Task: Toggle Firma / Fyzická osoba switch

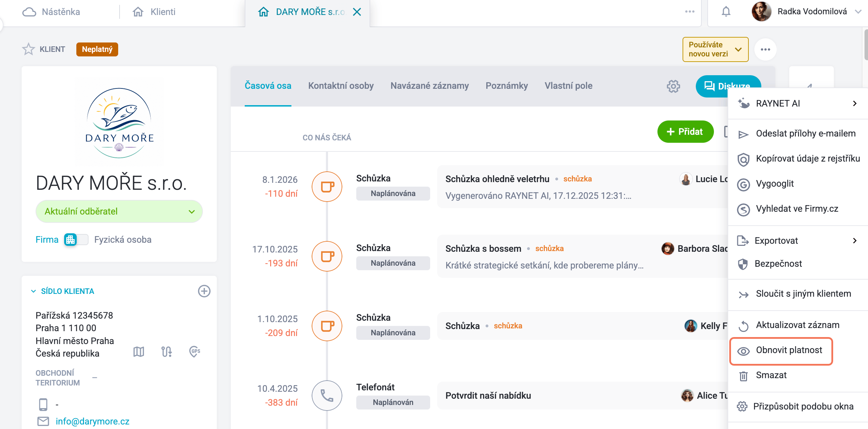Action: tap(76, 240)
